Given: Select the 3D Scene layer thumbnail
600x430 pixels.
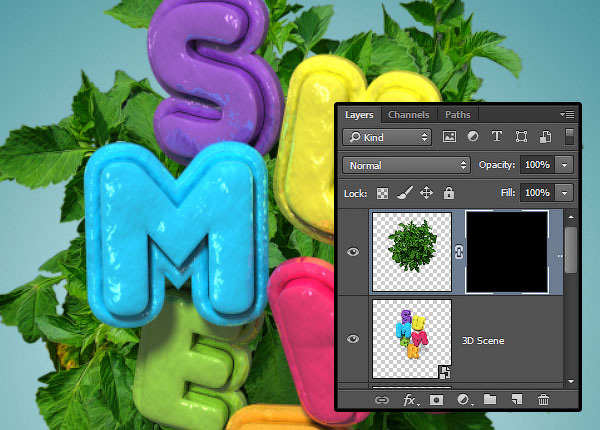Looking at the screenshot, I should pyautogui.click(x=412, y=339).
